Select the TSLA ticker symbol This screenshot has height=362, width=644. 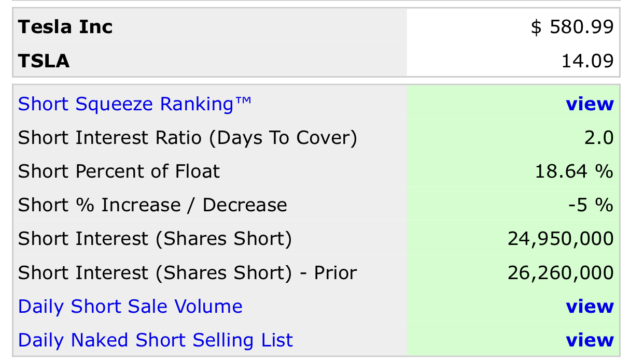44,61
